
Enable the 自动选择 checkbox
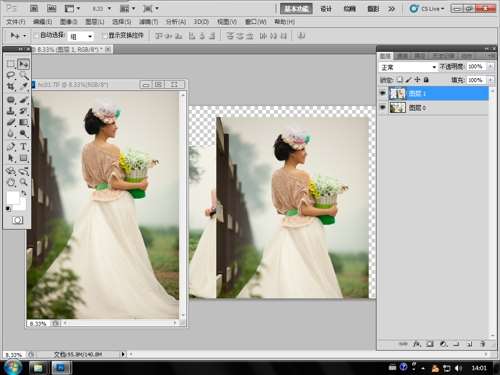[x=36, y=35]
